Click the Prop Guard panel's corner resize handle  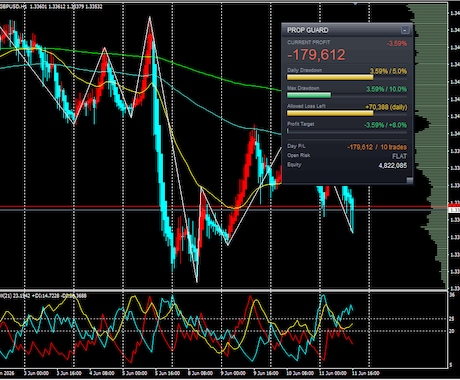pos(410,180)
